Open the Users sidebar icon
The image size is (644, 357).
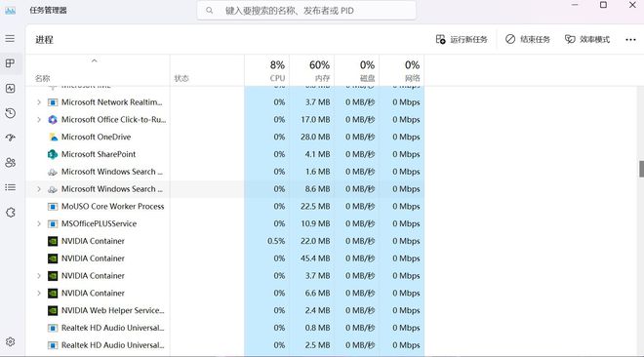coord(11,163)
